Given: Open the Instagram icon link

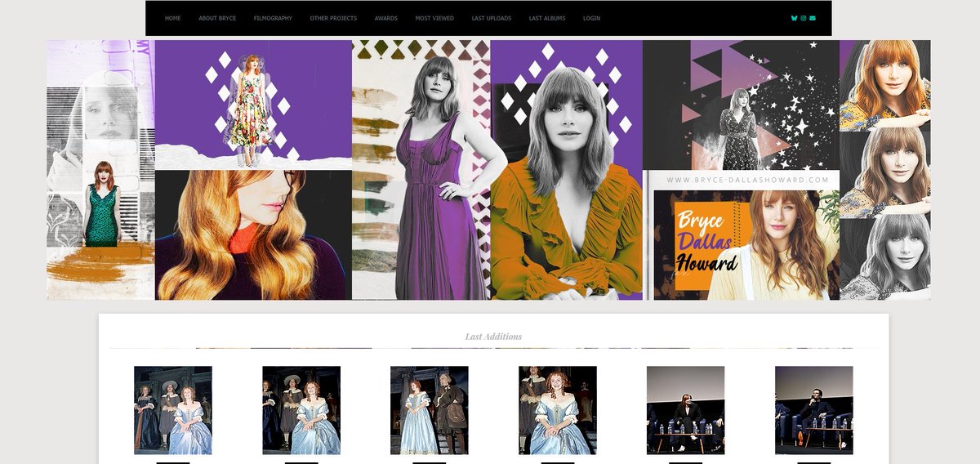Looking at the screenshot, I should [x=804, y=18].
